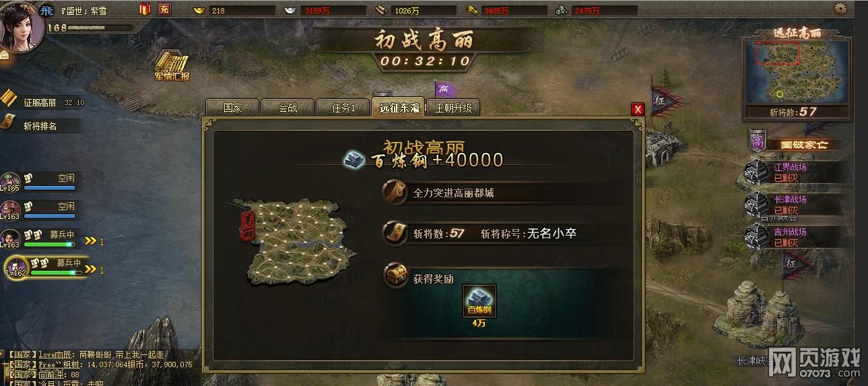Click the player avatar portrait

22,26
